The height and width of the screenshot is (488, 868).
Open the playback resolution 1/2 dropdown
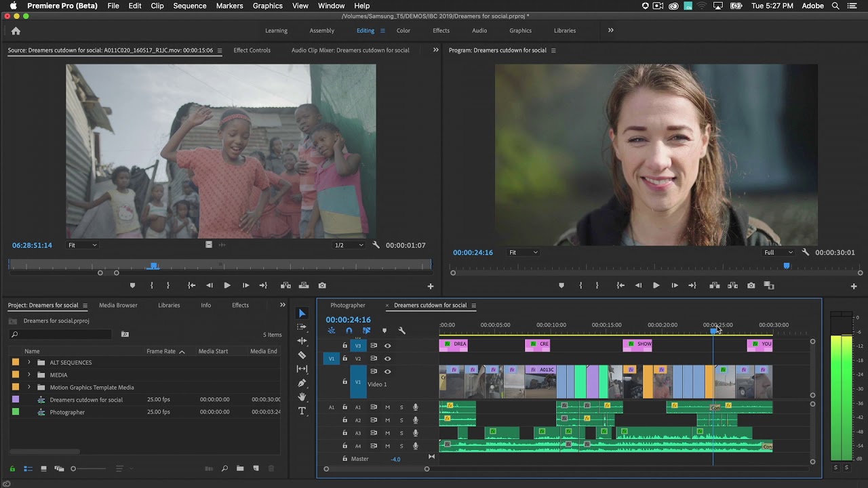click(349, 245)
